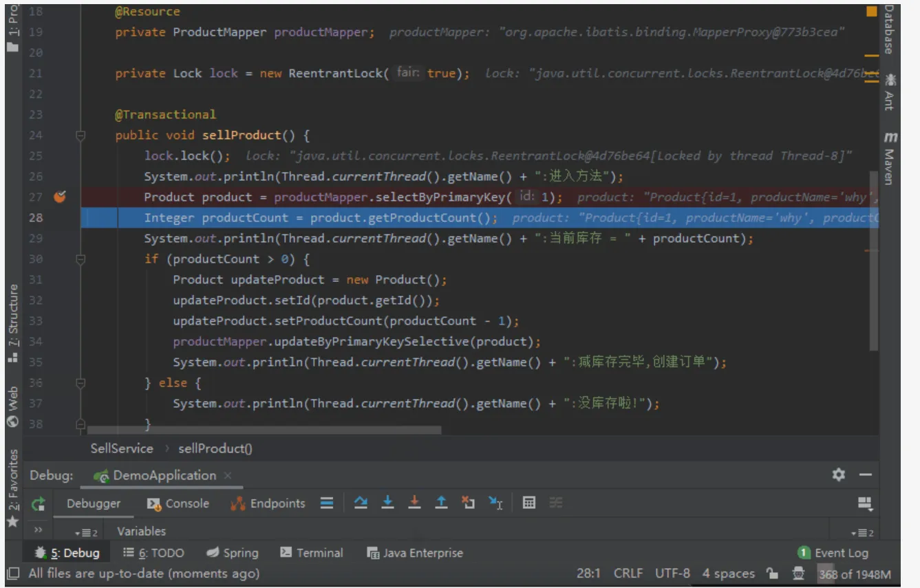The height and width of the screenshot is (588, 920).
Task: Click the tool windows quick-access icon
Action: (x=12, y=573)
